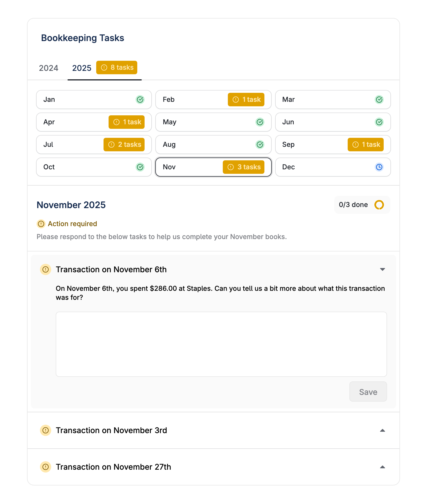The height and width of the screenshot is (504, 427).
Task: Select the Dec month card
Action: point(333,167)
